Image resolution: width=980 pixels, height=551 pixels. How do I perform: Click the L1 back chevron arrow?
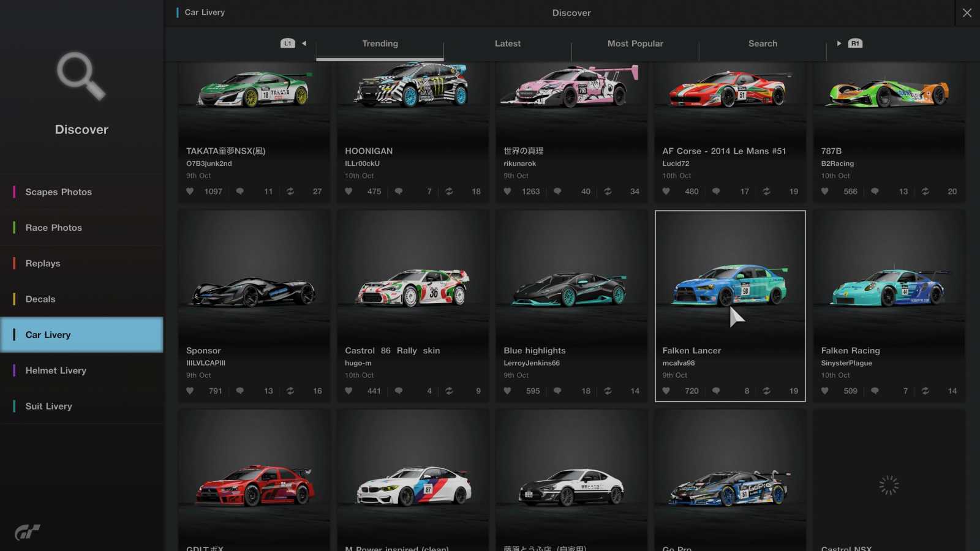click(304, 43)
